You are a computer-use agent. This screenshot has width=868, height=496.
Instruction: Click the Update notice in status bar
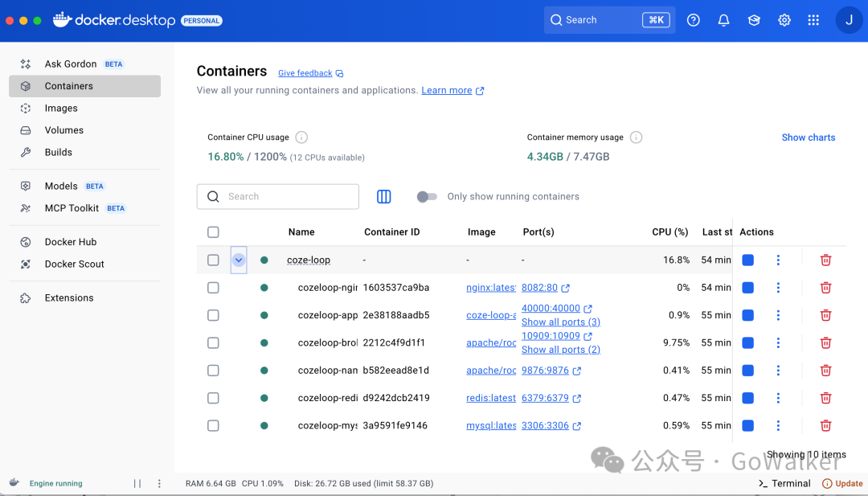coord(842,483)
